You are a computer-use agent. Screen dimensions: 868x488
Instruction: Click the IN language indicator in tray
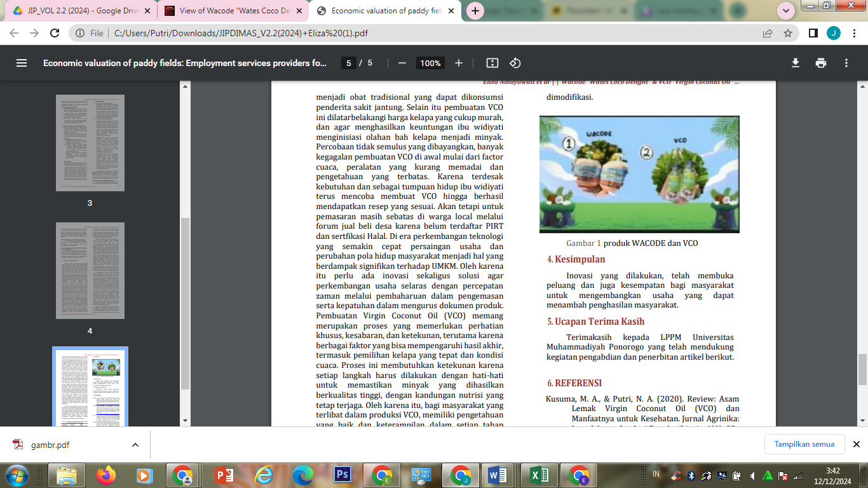pos(656,475)
